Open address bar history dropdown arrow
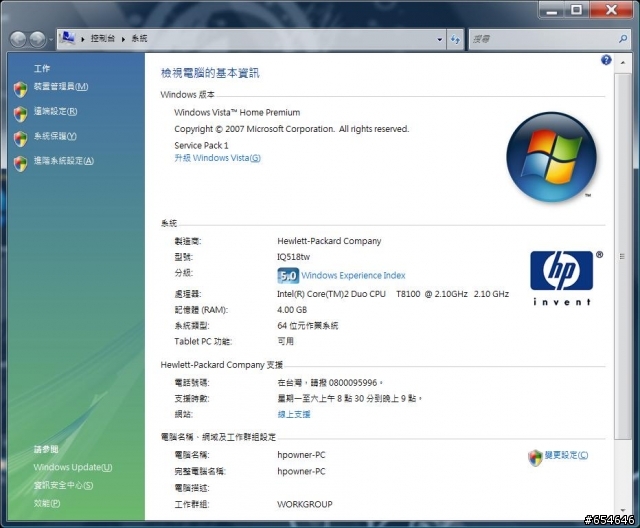 [440, 40]
